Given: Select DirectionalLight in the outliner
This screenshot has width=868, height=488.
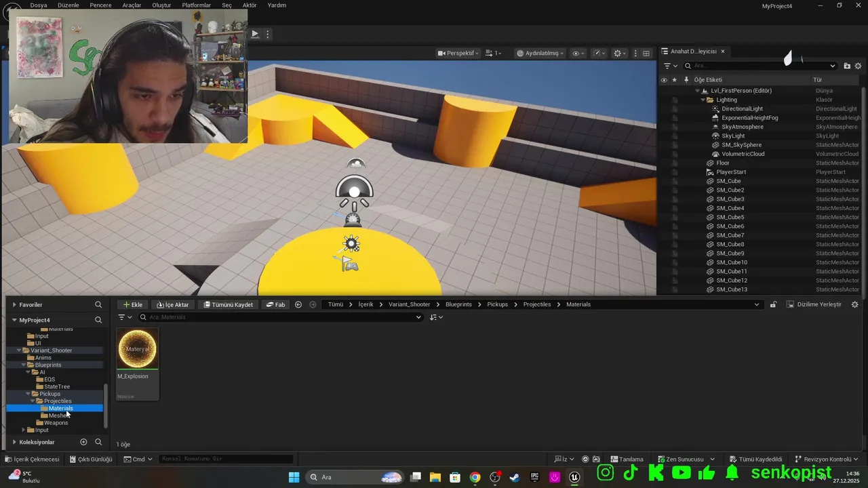Looking at the screenshot, I should pos(742,108).
